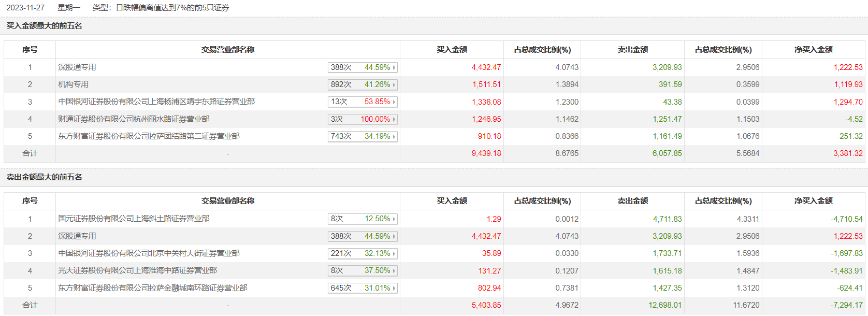Click the 卖出金额最大的前五名 section header
Image resolution: width=868 pixels, height=316 pixels.
tap(45, 177)
